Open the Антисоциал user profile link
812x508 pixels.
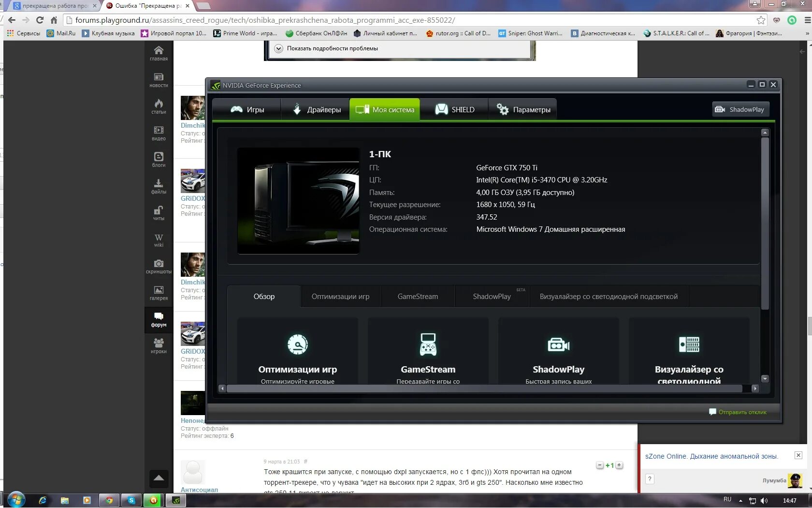tap(199, 490)
